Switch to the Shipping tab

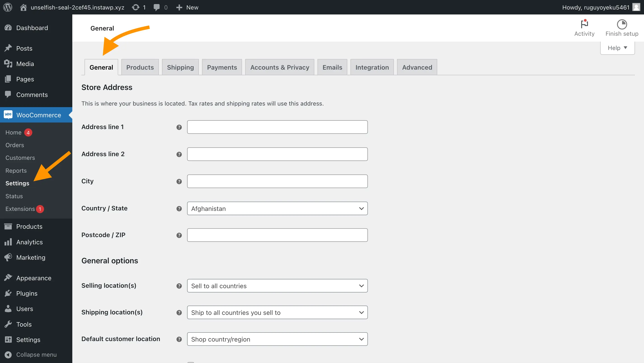(x=181, y=67)
